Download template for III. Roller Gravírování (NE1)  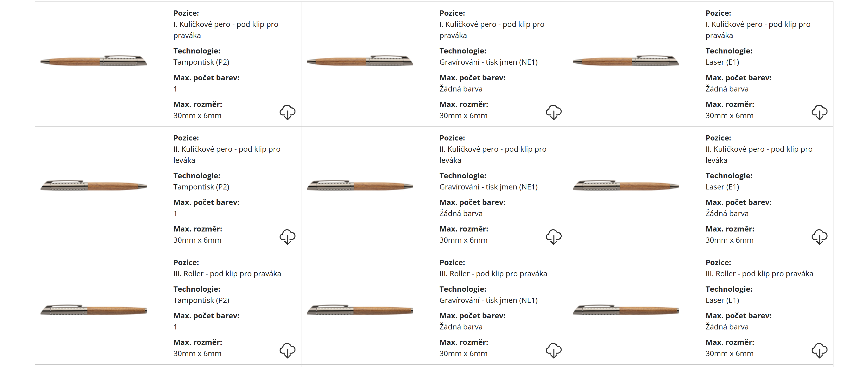(x=553, y=350)
